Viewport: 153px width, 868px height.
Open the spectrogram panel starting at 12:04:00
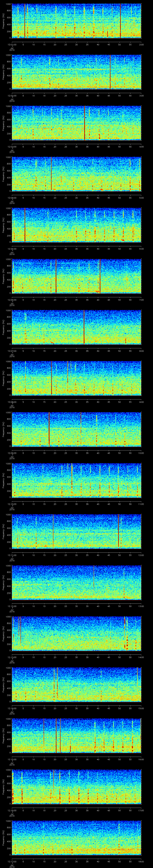(77, 174)
